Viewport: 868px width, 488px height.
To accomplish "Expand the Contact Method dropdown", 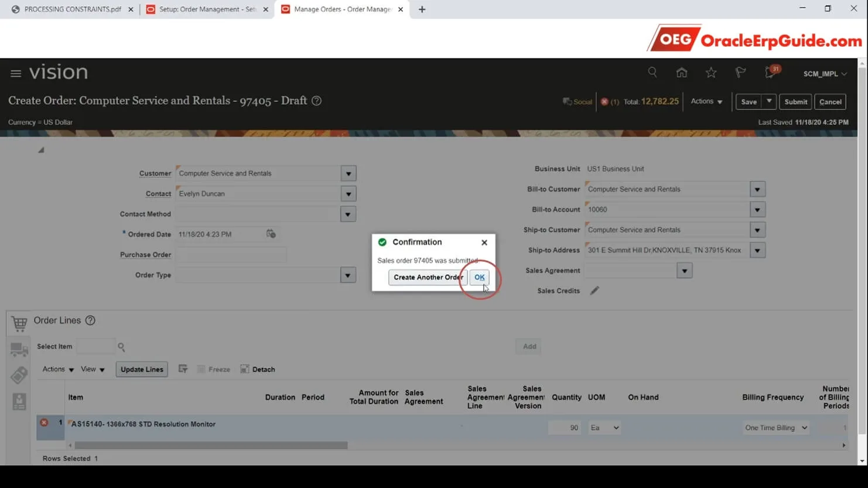I will (x=348, y=214).
